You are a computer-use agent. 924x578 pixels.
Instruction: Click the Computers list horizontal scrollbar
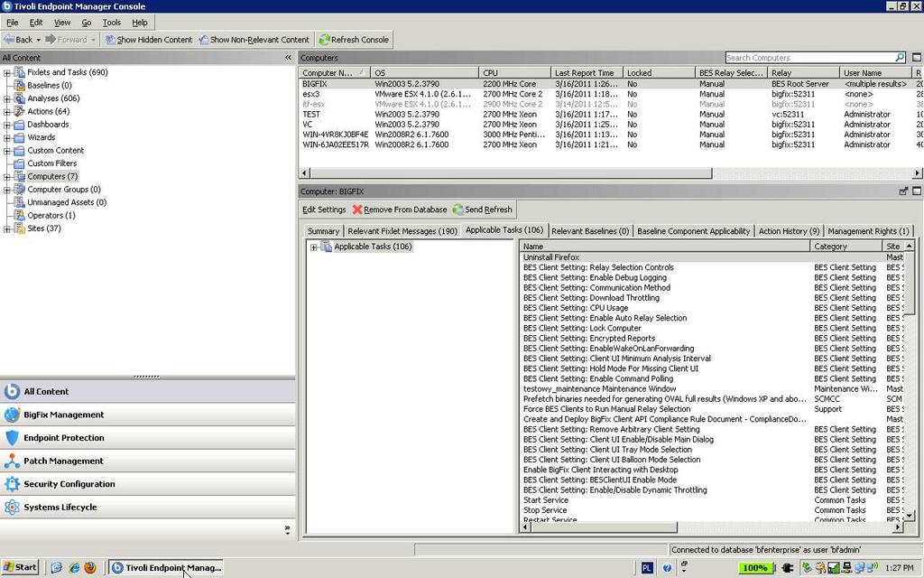511,172
